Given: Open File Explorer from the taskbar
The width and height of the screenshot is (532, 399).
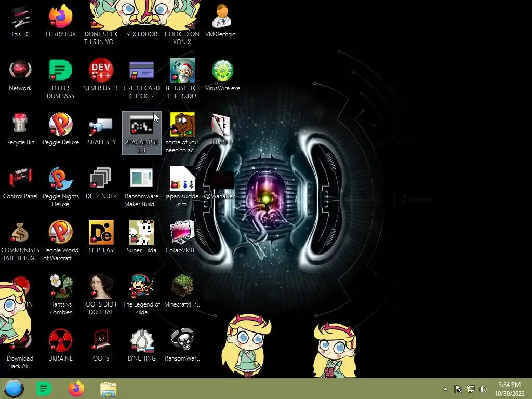Looking at the screenshot, I should (x=109, y=389).
